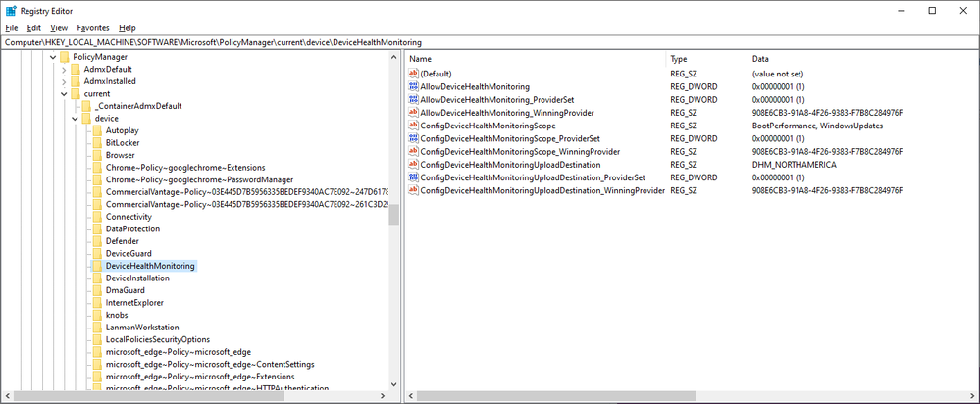The width and height of the screenshot is (980, 404).
Task: Click the DmaGuard folder icon
Action: pos(97,290)
